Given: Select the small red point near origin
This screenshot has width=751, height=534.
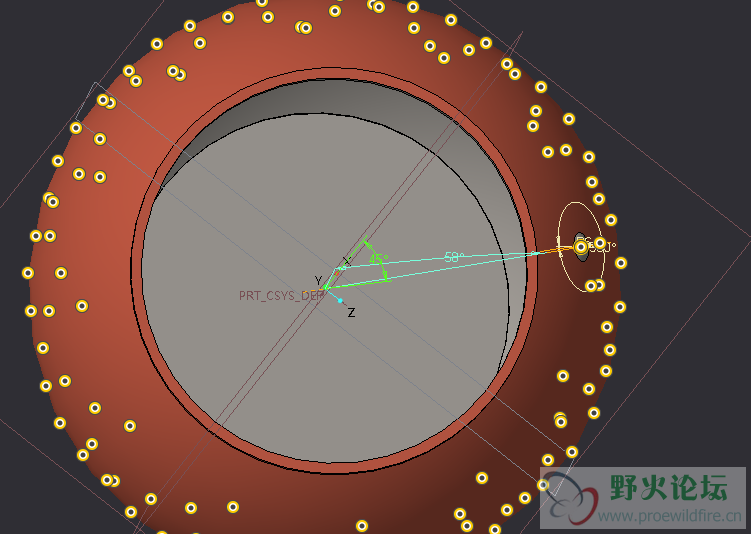Looking at the screenshot, I should click(x=337, y=273).
